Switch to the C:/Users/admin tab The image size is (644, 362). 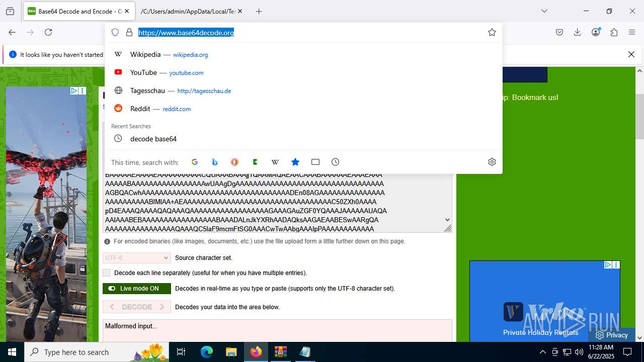pos(189,11)
